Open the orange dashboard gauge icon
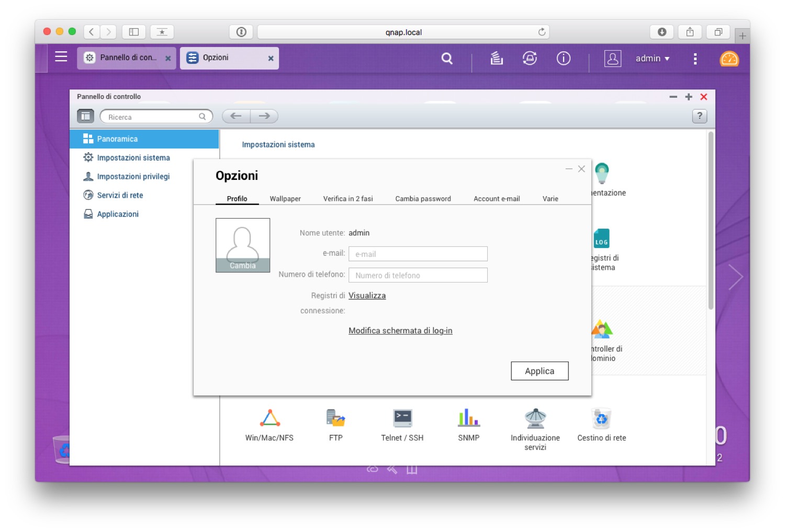785x532 pixels. (729, 59)
